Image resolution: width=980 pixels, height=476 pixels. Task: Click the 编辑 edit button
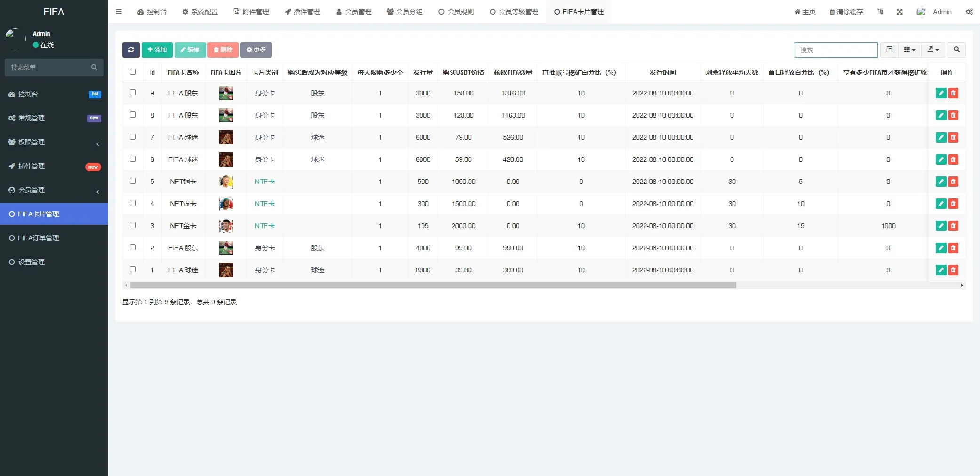[x=190, y=50]
